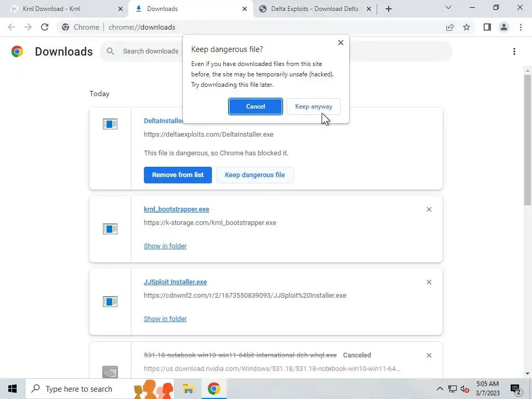Click the downloads page vertical scrollbar
This screenshot has width=532, height=399.
pyautogui.click(x=527, y=140)
